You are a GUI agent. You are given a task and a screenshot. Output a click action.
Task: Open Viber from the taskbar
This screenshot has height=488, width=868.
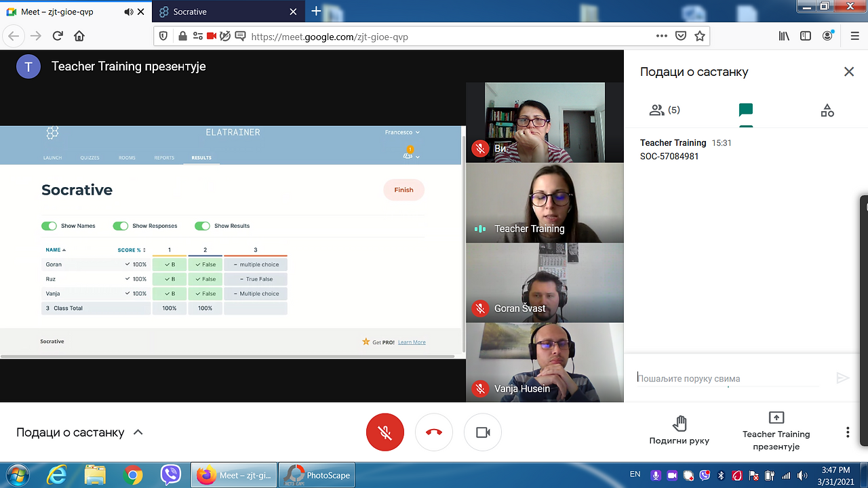171,474
